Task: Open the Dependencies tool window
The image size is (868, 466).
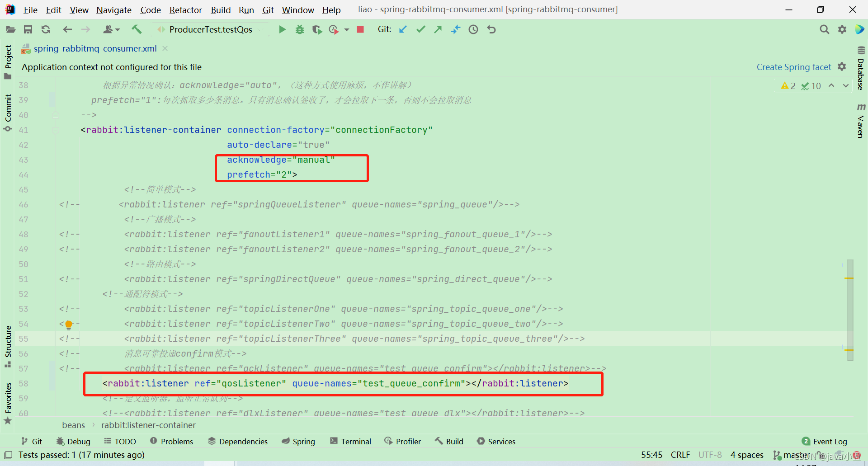Action: [238, 442]
